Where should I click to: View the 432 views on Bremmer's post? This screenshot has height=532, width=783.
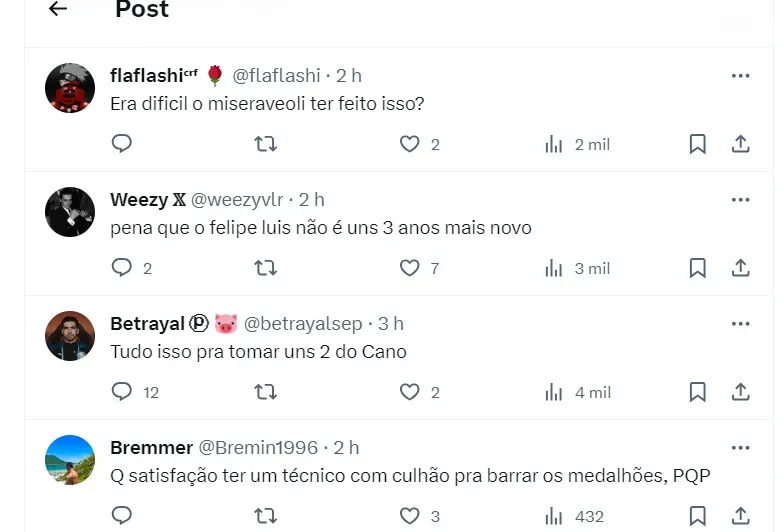click(575, 516)
